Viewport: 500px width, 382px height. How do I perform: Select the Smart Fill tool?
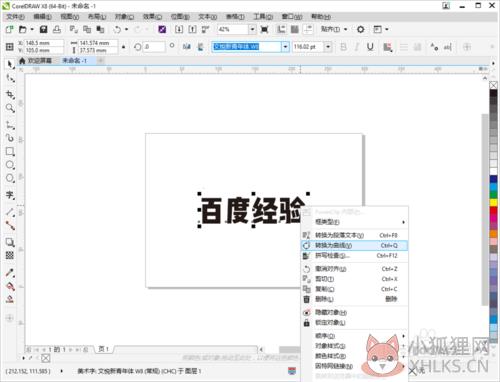pos(10,299)
